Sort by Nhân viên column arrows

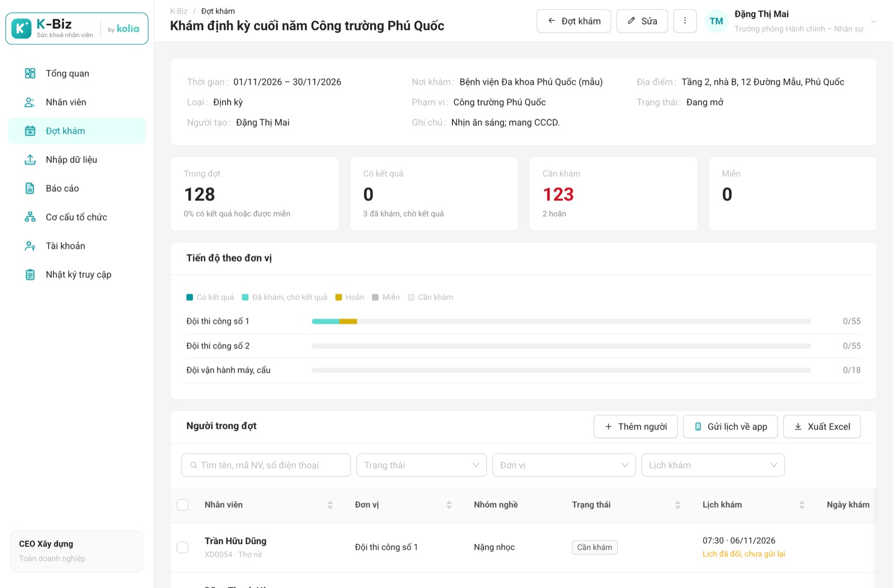click(x=330, y=505)
